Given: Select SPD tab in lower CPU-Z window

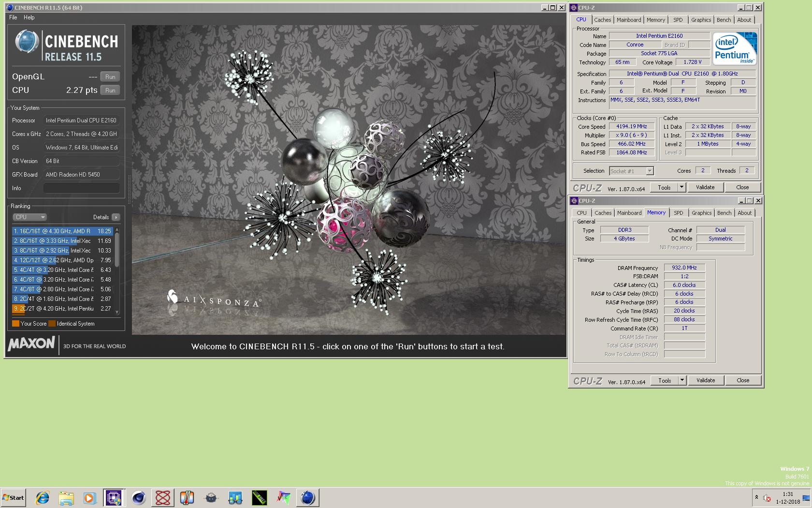Looking at the screenshot, I should [x=679, y=213].
